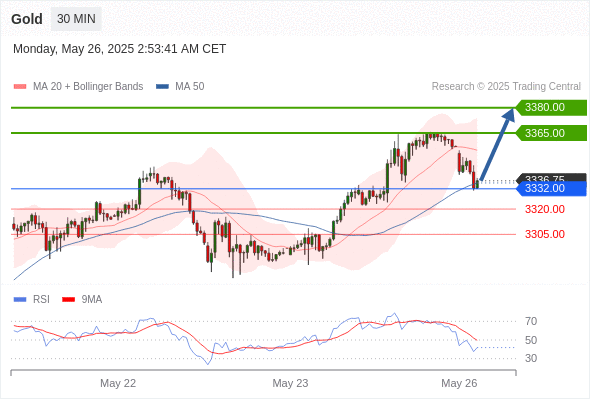Click the black current price tag 3336.75
Image resolution: width=590 pixels, height=400 pixels.
[551, 177]
